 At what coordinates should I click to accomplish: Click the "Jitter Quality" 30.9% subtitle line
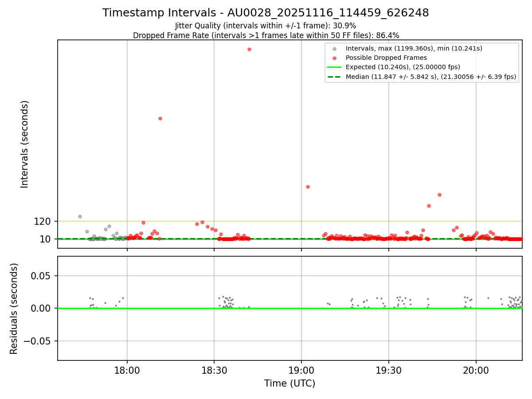(266, 26)
